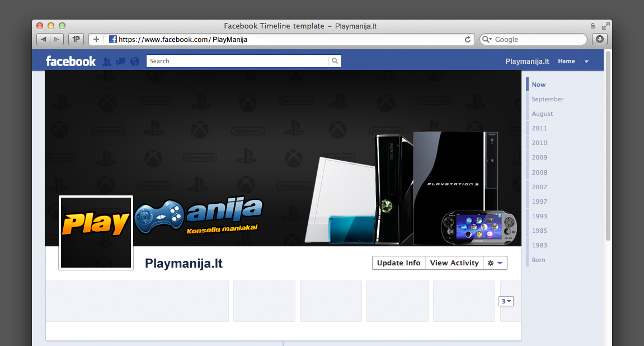The image size is (644, 346).
Task: Jump to 1983 on the timeline
Action: click(539, 245)
